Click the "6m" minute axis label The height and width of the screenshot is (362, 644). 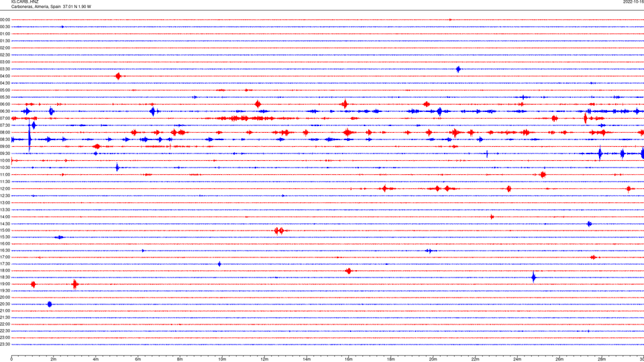(x=138, y=359)
